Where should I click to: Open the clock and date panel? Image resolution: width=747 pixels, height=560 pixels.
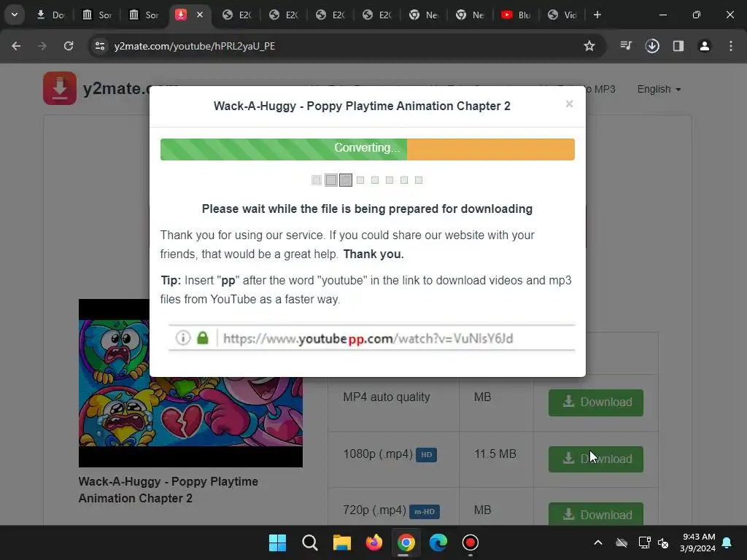pos(698,542)
